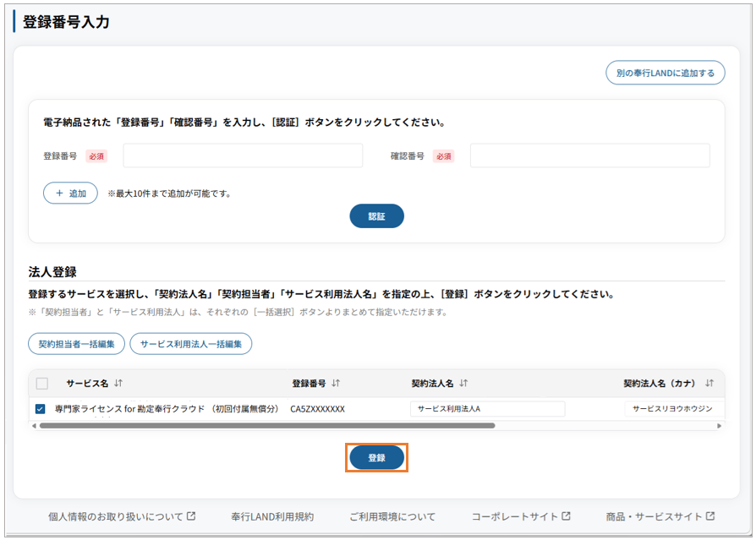Click the 専門家ライセンス for 勘定奉行クラウド service name
Image resolution: width=756 pixels, height=540 pixels.
pos(167,409)
